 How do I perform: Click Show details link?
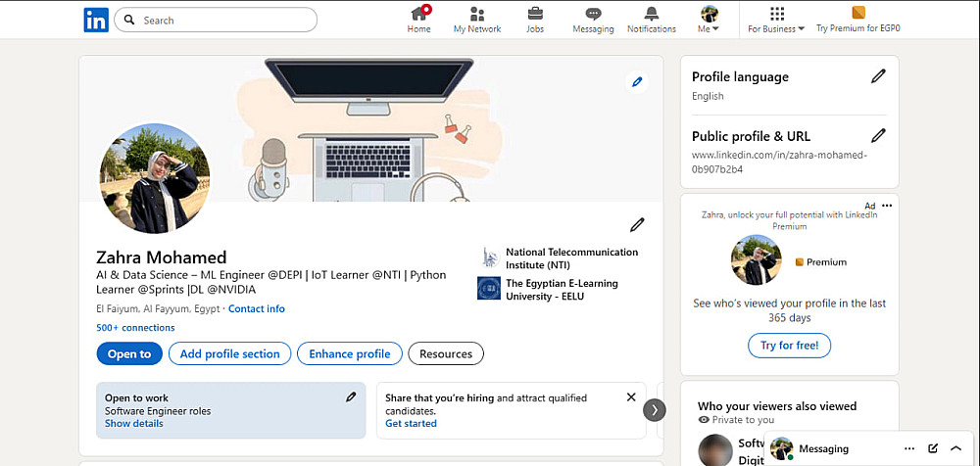coord(133,424)
